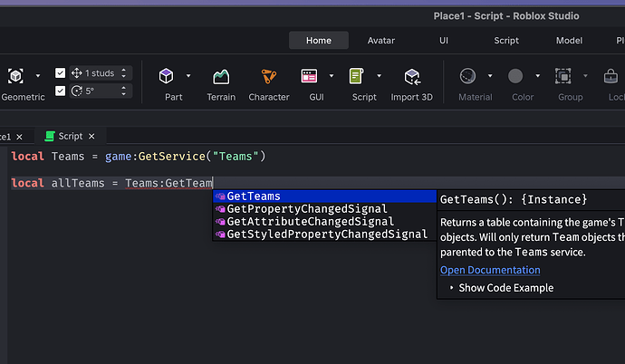The image size is (625, 364).
Task: Choose GetPropertyChangedSignal suggestion
Action: [x=324, y=208]
